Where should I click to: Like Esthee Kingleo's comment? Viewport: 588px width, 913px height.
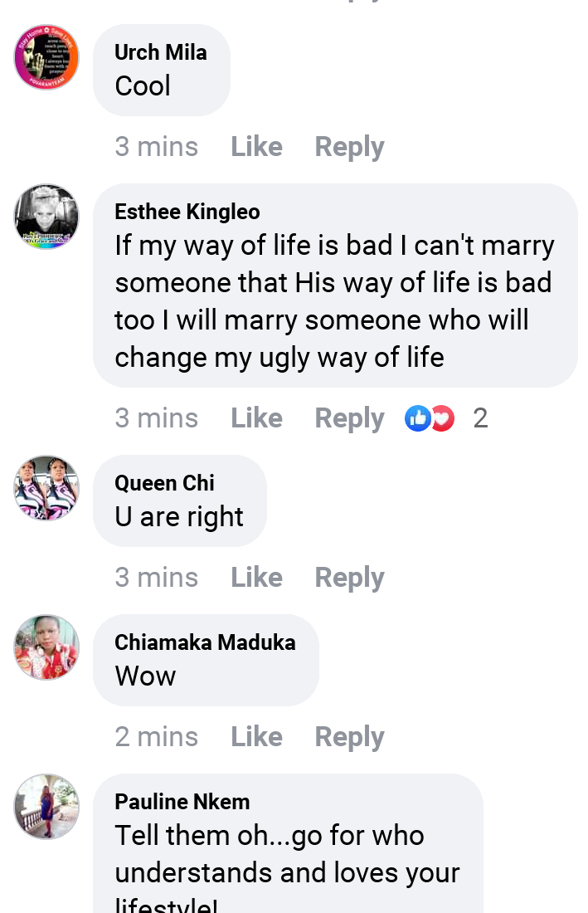[x=256, y=418]
